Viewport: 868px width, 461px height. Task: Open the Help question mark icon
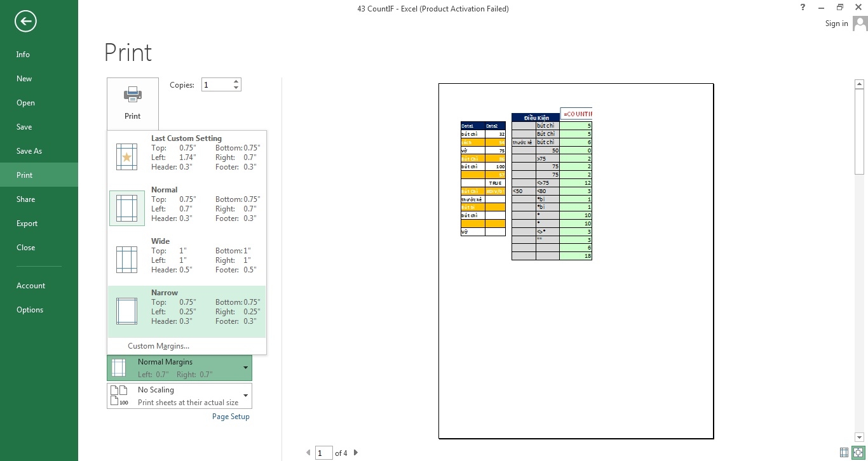coord(804,8)
